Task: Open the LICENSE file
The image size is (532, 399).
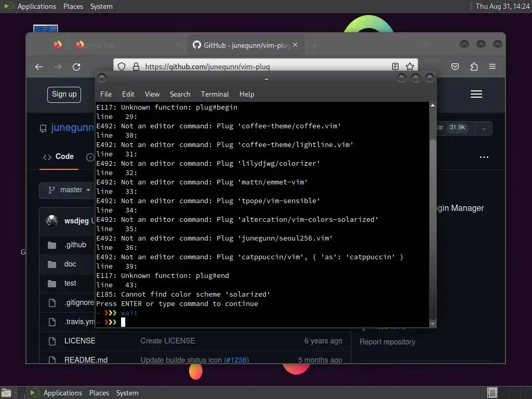Action: click(x=79, y=341)
